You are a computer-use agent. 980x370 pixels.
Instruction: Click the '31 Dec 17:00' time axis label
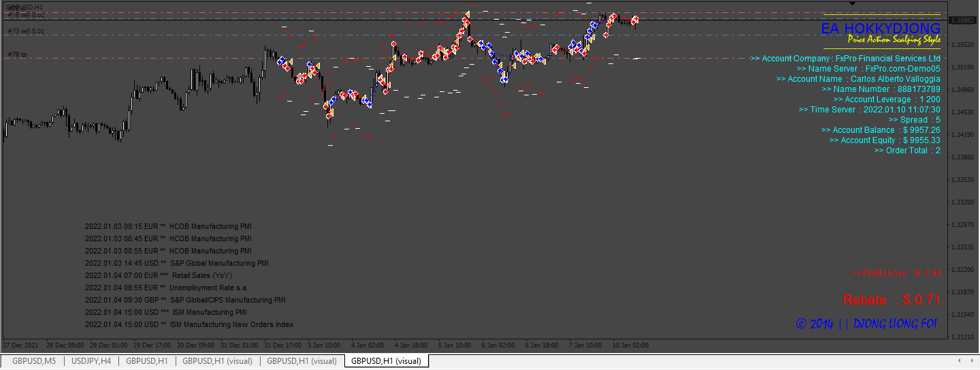pos(283,345)
